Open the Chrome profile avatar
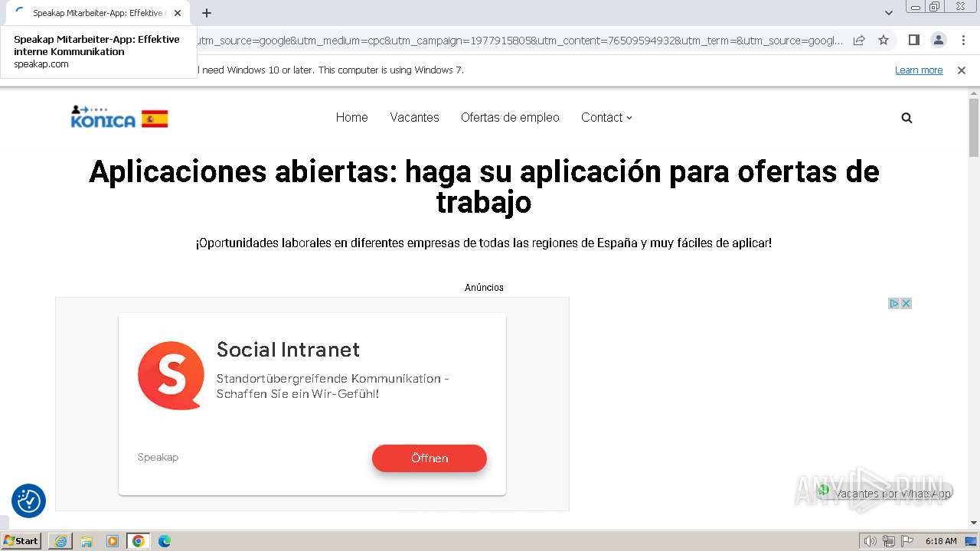The width and height of the screenshot is (980, 551). pyautogui.click(x=938, y=40)
